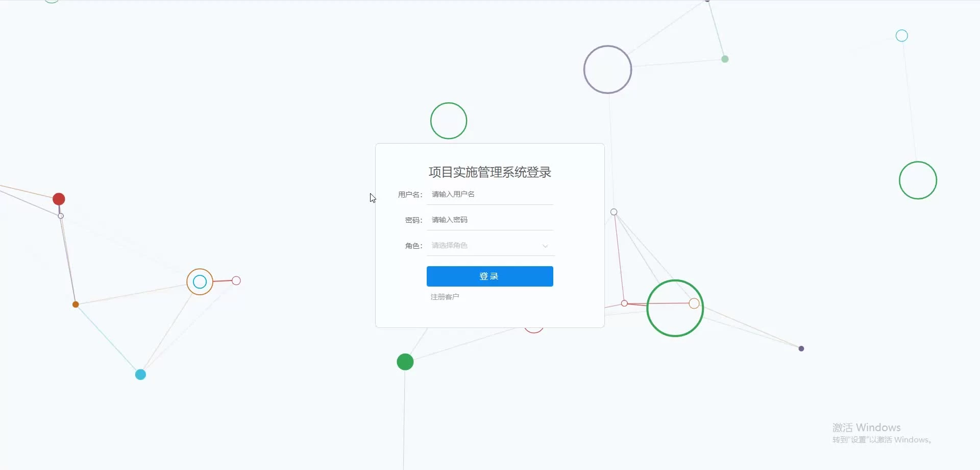Image resolution: width=980 pixels, height=470 pixels.
Task: Click the large grey-purple ring node
Action: pyautogui.click(x=607, y=69)
